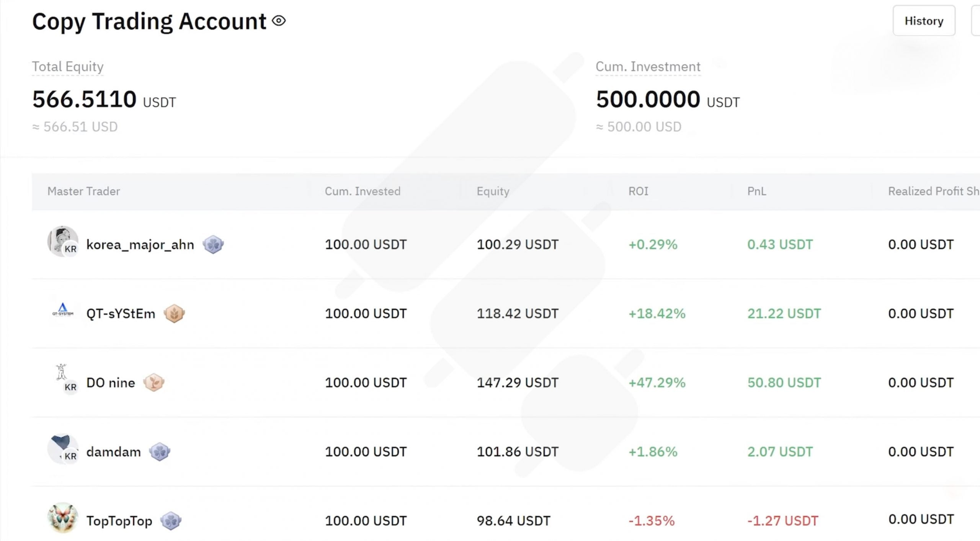The height and width of the screenshot is (541, 980).
Task: Click the clover badge next to korea_major_ahn
Action: pos(214,244)
